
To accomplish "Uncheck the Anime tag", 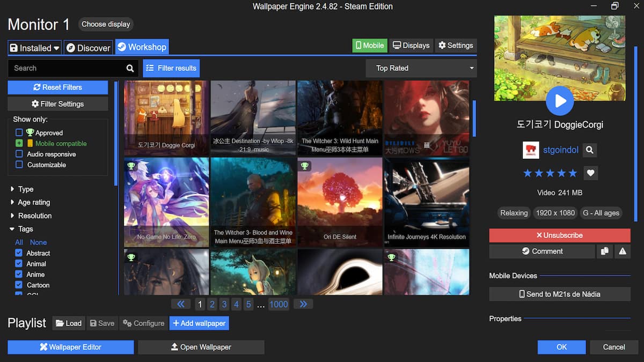I will click(19, 275).
